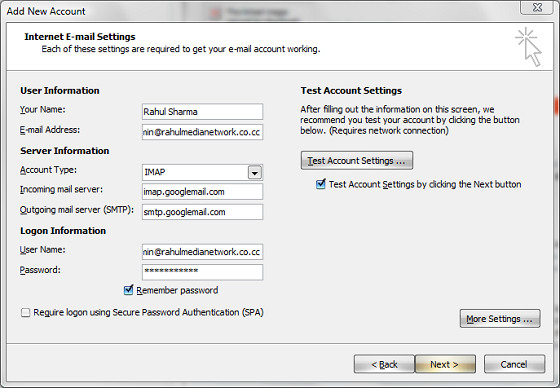
Task: Click the Logon Information section label
Action: [x=63, y=231]
